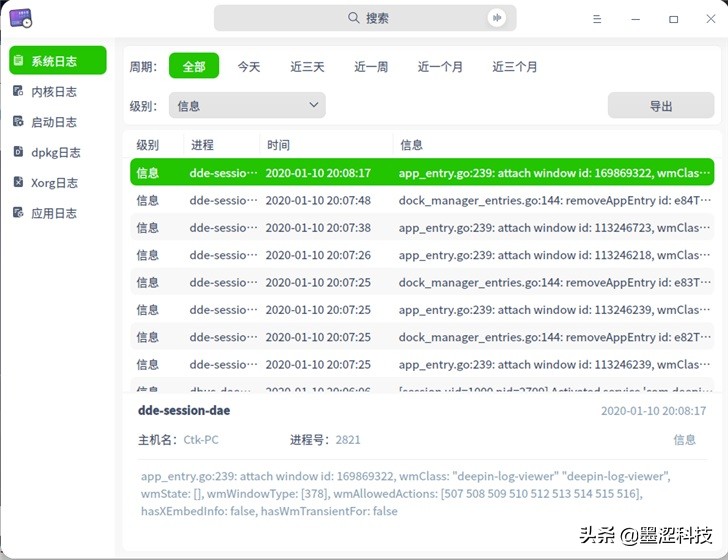Filter logs by 近一个月
The width and height of the screenshot is (728, 560).
440,67
